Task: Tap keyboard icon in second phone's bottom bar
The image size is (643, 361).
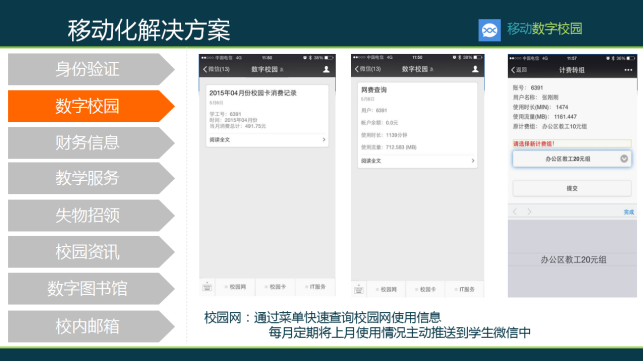Action: point(358,289)
